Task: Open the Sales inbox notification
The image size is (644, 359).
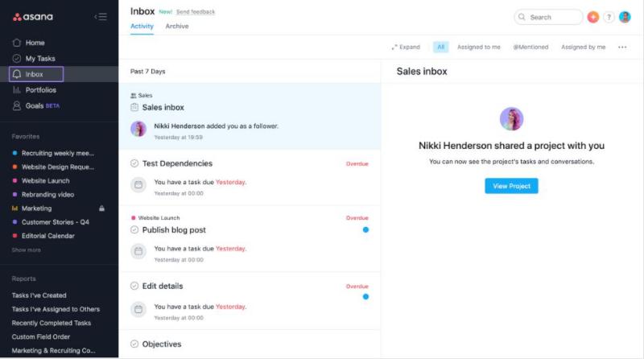Action: (250, 116)
